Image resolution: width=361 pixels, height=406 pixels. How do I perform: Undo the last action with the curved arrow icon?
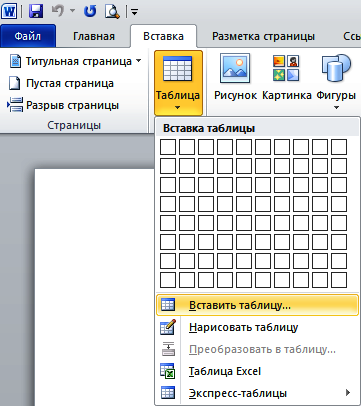point(59,11)
